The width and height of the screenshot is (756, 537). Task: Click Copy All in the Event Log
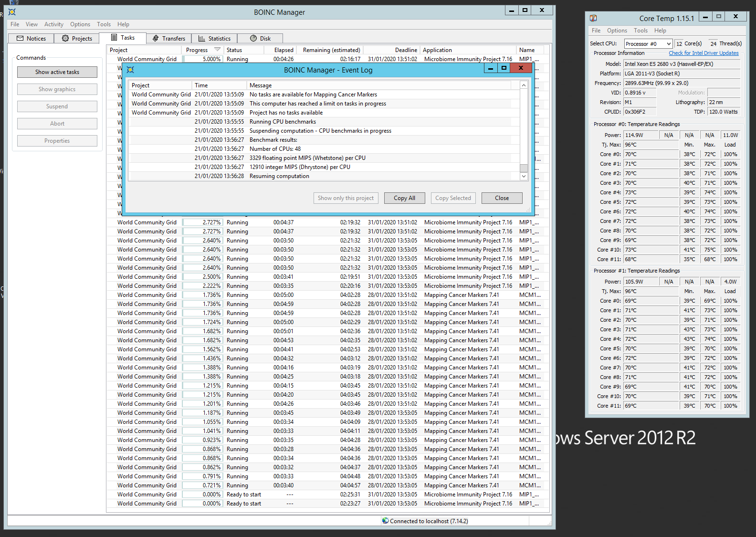pos(405,198)
